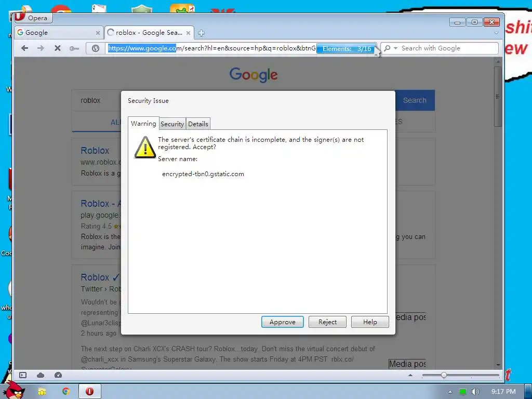Image resolution: width=532 pixels, height=399 pixels.
Task: Open the volume speaker tray icon
Action: click(x=475, y=392)
